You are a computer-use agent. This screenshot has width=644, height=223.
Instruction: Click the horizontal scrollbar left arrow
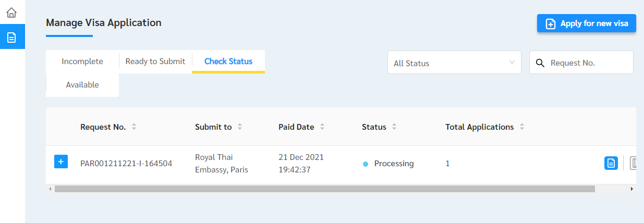click(x=50, y=189)
